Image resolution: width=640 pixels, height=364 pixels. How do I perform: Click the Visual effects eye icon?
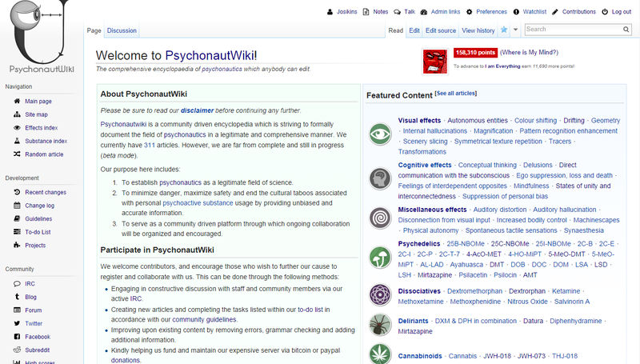pyautogui.click(x=380, y=134)
